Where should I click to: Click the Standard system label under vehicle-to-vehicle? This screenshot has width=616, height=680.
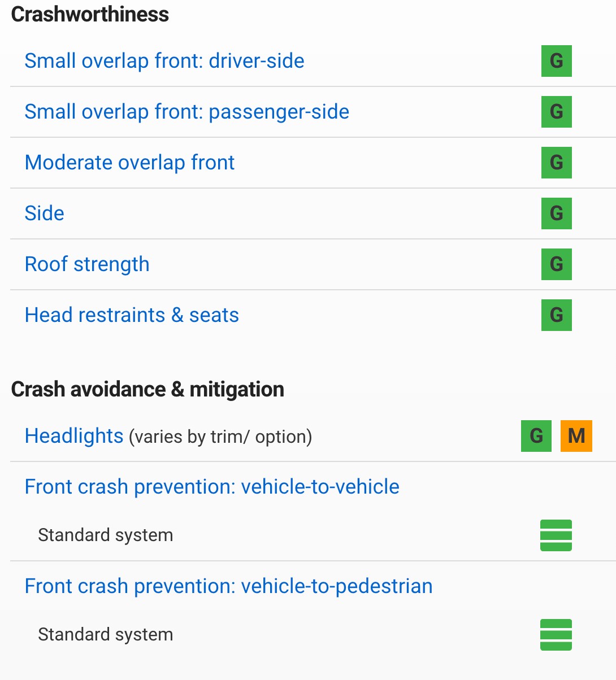(106, 535)
